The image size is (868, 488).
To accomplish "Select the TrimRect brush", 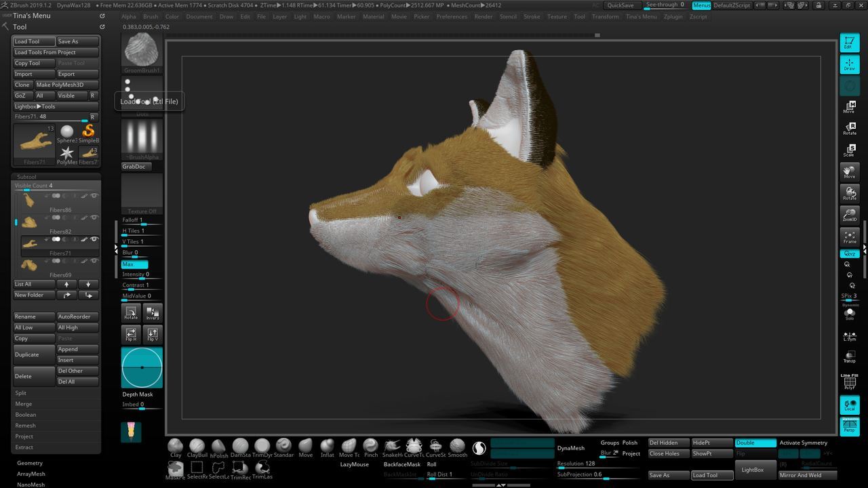I will click(x=241, y=470).
